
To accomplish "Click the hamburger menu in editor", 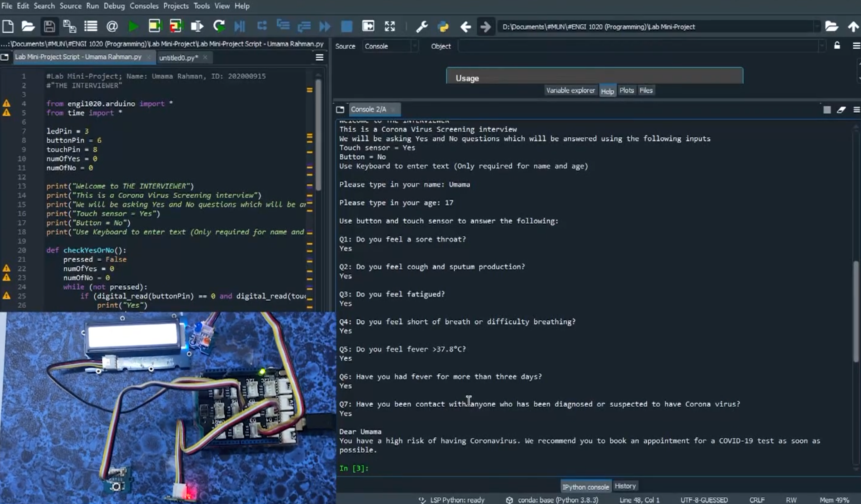I will coord(320,56).
